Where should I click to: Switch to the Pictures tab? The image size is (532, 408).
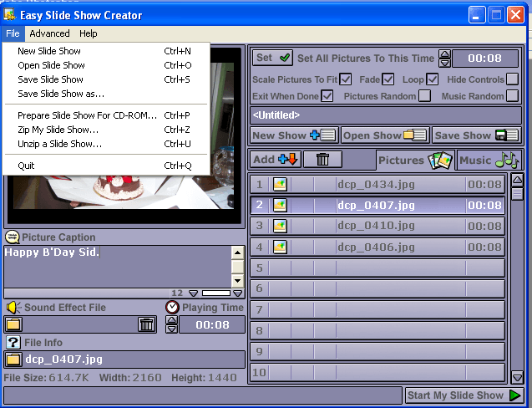416,160
